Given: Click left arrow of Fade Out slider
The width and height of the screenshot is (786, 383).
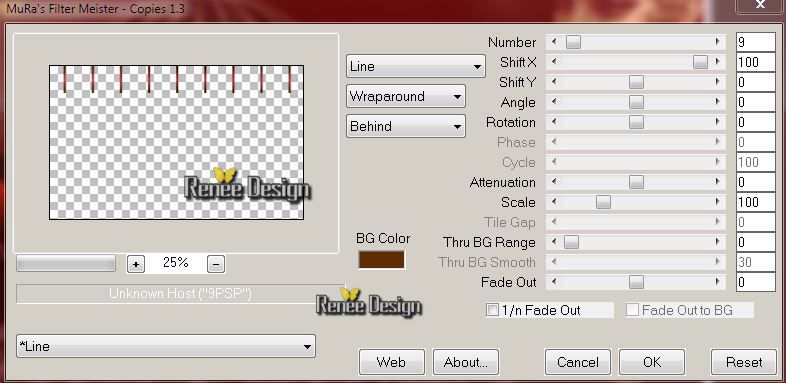Looking at the screenshot, I should coord(553,282).
